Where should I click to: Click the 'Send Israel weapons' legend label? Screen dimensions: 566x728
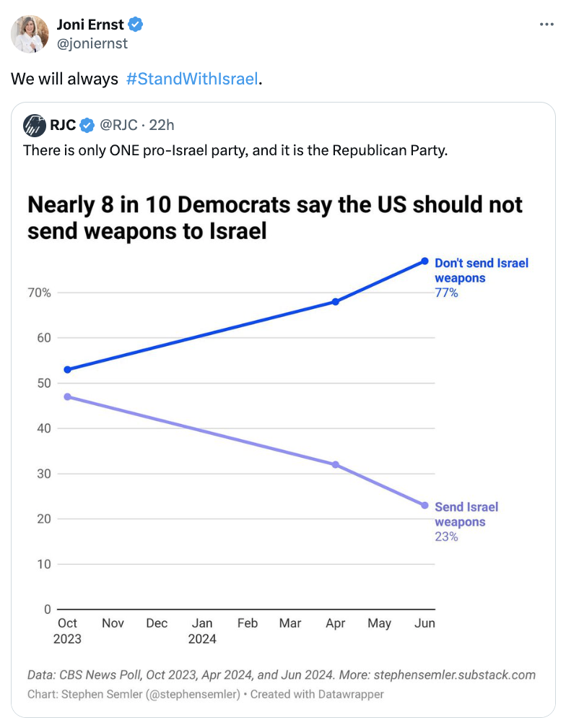point(466,514)
